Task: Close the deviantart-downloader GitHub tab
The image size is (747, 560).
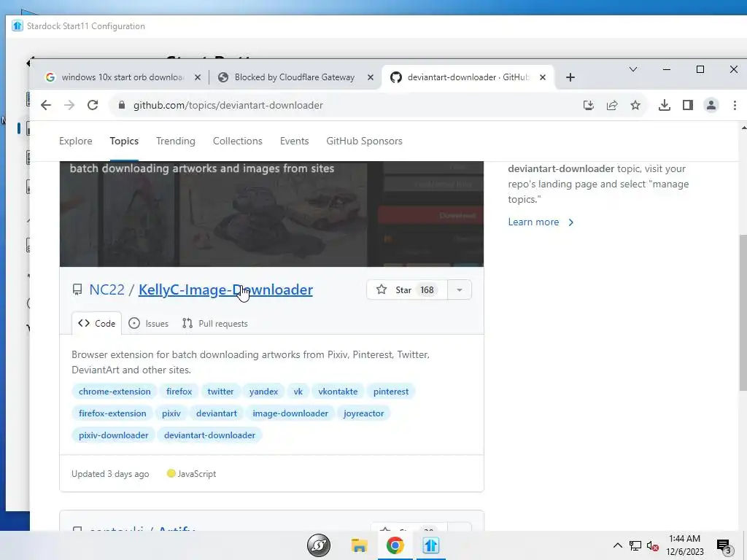Action: [542, 77]
